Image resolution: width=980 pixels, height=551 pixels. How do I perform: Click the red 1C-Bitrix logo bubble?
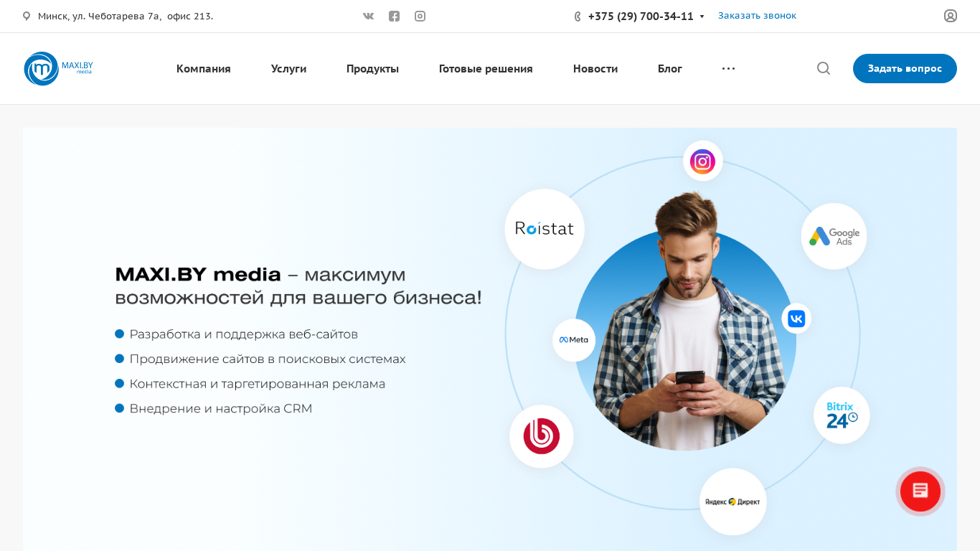coord(542,436)
